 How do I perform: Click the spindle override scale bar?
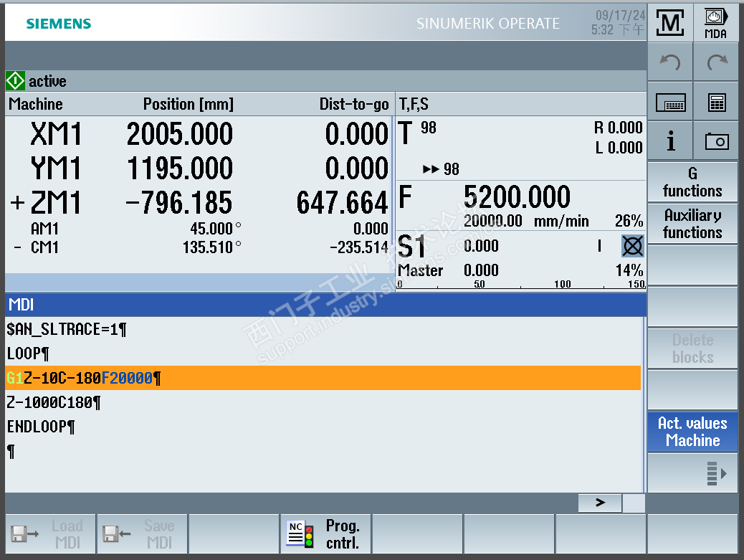(521, 284)
